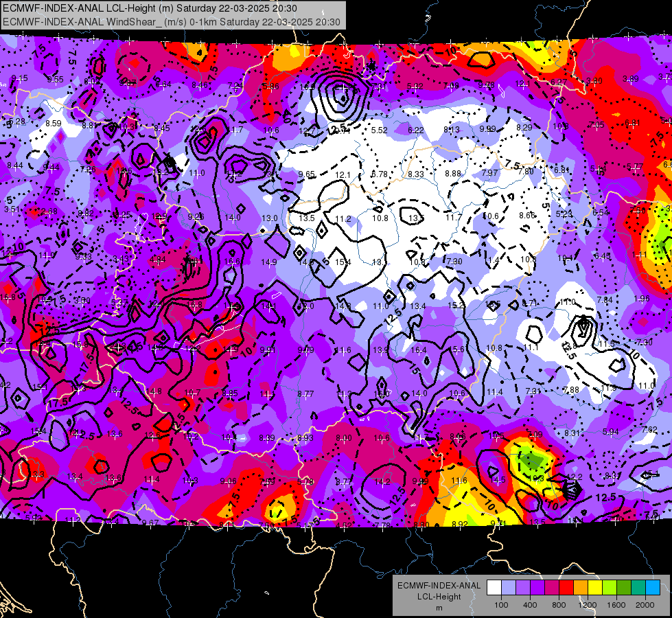Click the 5.23 wind shear value
The width and height of the screenshot is (672, 618).
click(x=564, y=214)
